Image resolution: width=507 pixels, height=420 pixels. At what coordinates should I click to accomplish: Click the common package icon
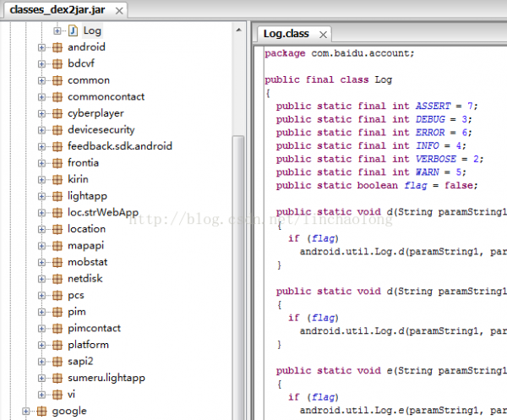pos(57,80)
